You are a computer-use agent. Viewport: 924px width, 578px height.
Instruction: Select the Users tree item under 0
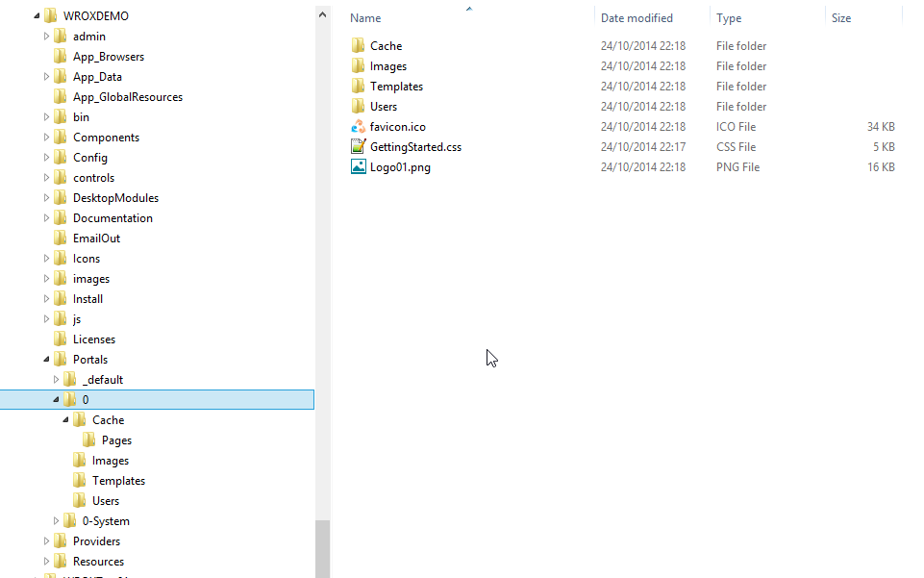point(106,501)
